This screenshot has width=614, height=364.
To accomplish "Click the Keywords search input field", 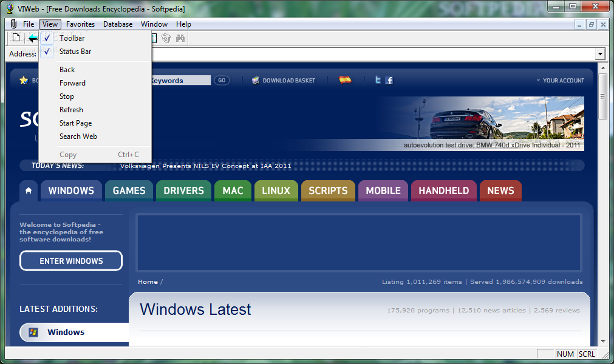I will 181,81.
